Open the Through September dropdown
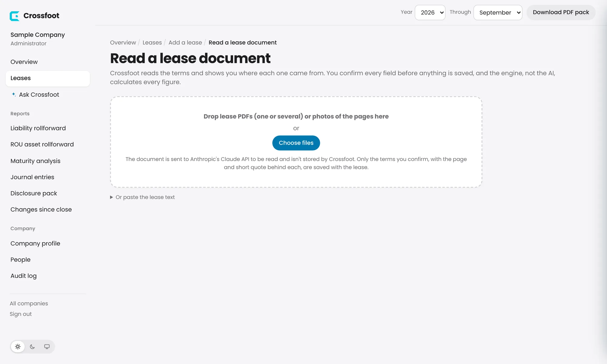 pos(498,12)
